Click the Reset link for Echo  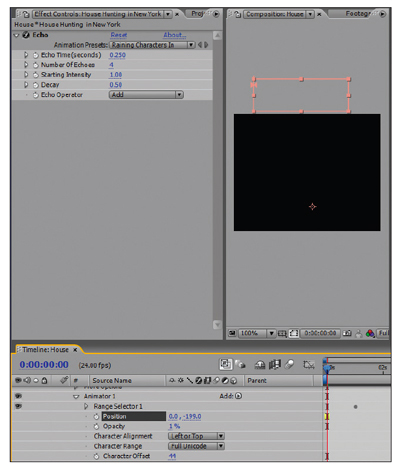coord(119,35)
